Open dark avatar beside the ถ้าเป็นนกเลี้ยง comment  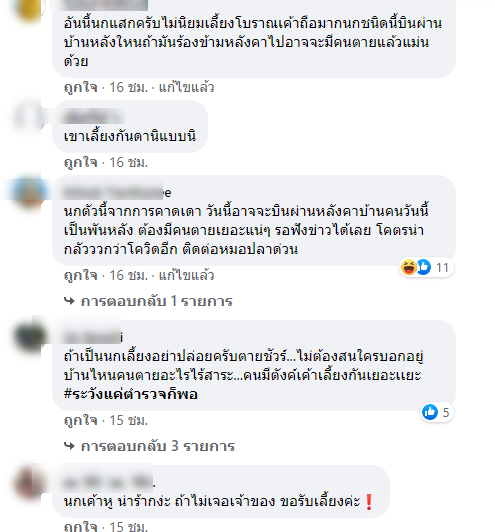click(x=30, y=337)
